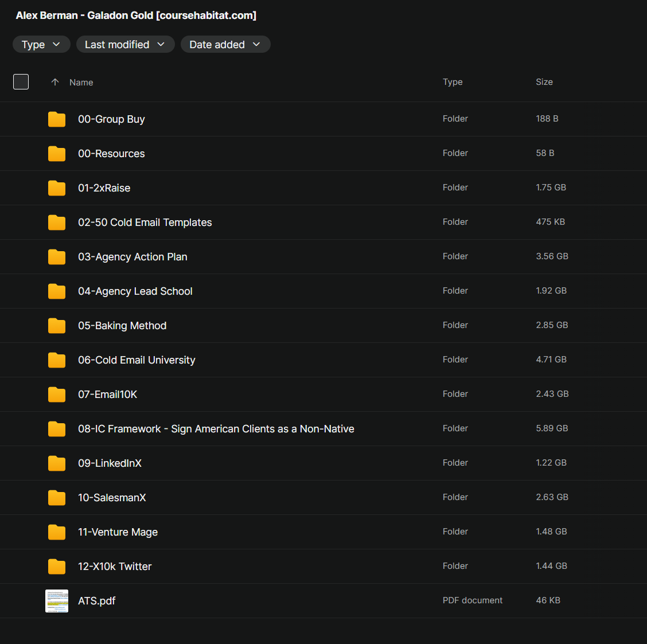The height and width of the screenshot is (644, 647).
Task: Click the 475 KB size value
Action: (550, 222)
